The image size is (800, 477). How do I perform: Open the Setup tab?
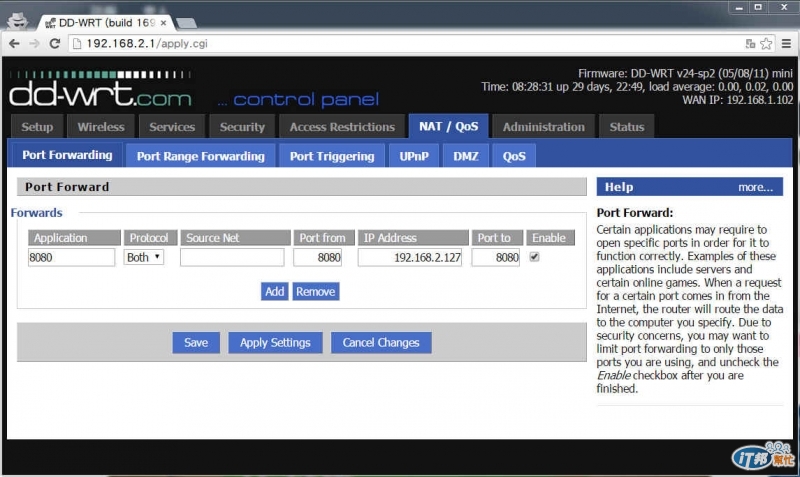click(x=37, y=127)
